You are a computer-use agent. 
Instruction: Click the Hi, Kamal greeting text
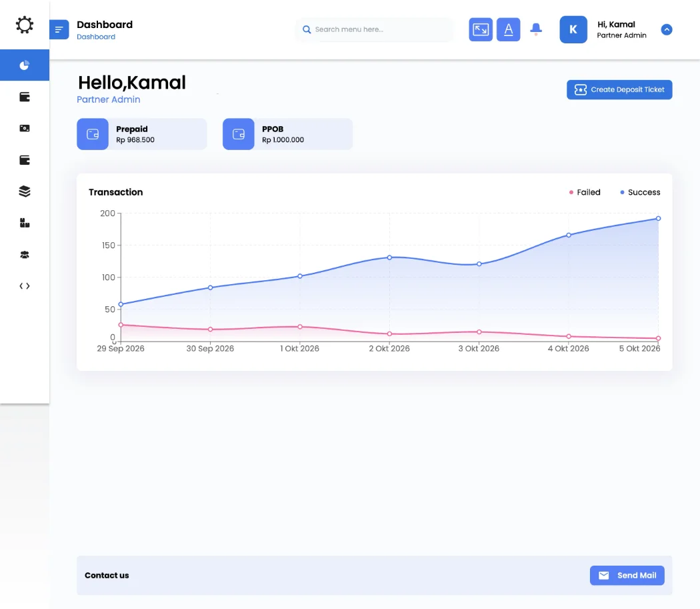[616, 25]
